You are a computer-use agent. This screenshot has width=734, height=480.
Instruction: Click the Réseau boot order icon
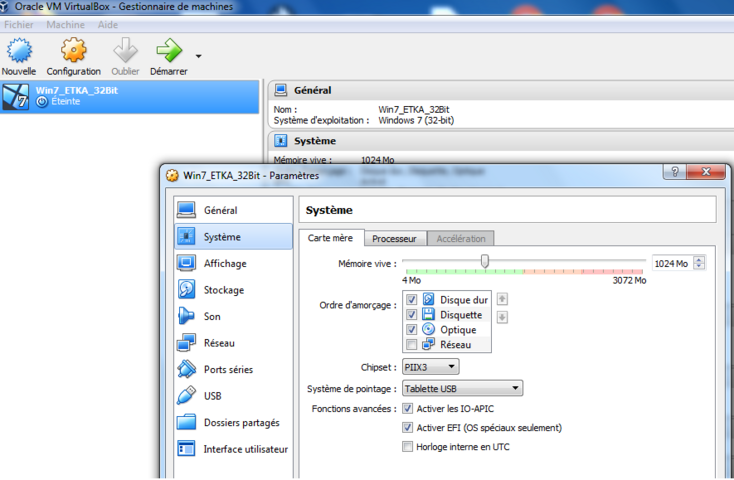coord(428,344)
